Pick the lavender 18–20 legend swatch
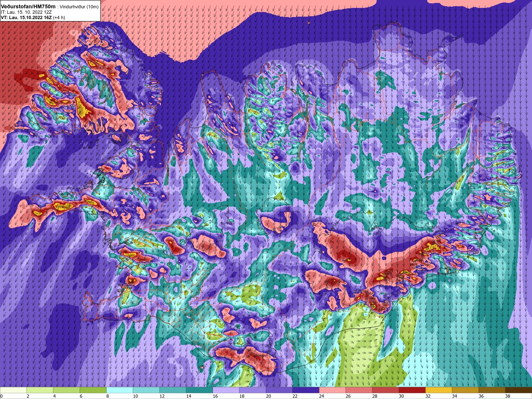Image resolution: width=532 pixels, height=399 pixels. [253, 390]
